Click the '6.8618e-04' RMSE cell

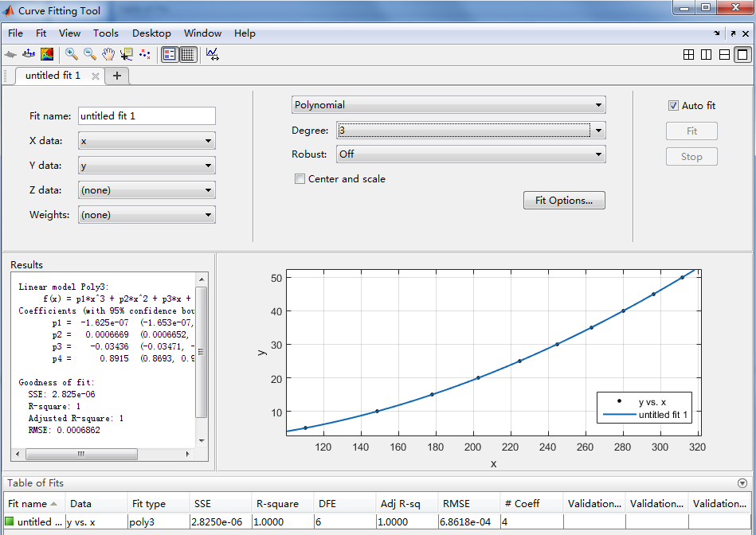click(469, 521)
